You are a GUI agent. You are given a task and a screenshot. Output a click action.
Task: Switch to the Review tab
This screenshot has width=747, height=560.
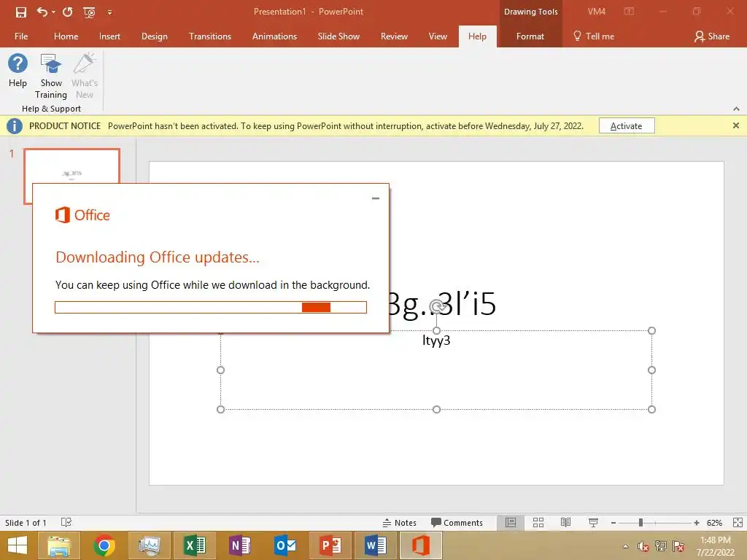click(394, 36)
